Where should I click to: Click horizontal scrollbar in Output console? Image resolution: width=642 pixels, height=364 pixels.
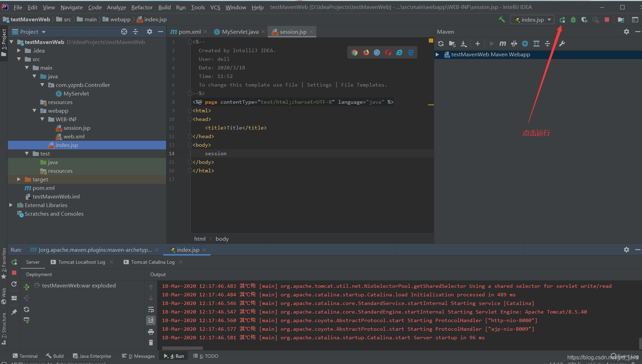coord(182,348)
